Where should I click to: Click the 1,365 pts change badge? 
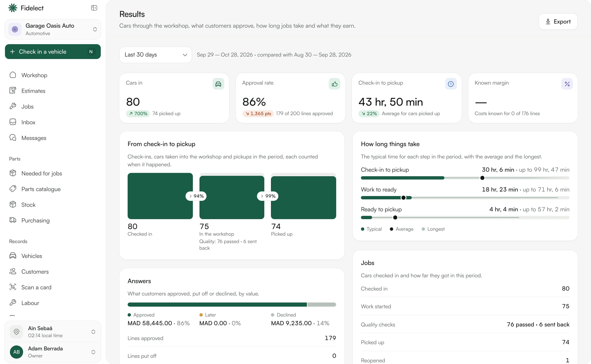pyautogui.click(x=258, y=113)
